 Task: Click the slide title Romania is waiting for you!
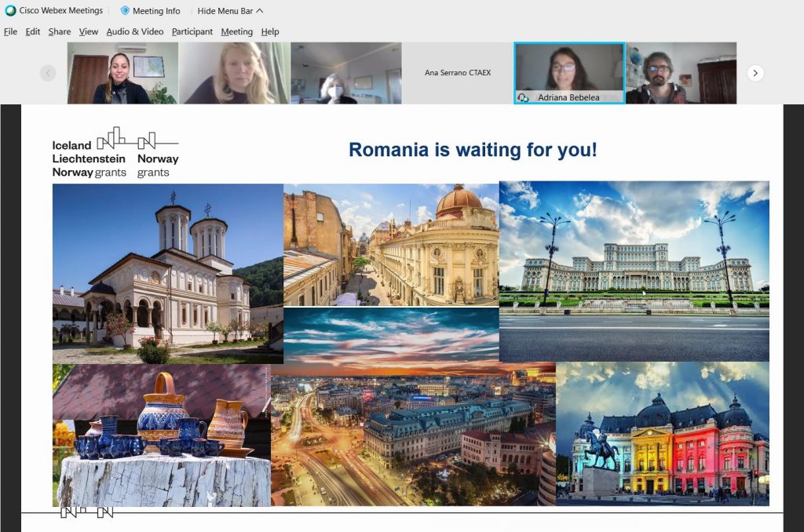click(473, 150)
